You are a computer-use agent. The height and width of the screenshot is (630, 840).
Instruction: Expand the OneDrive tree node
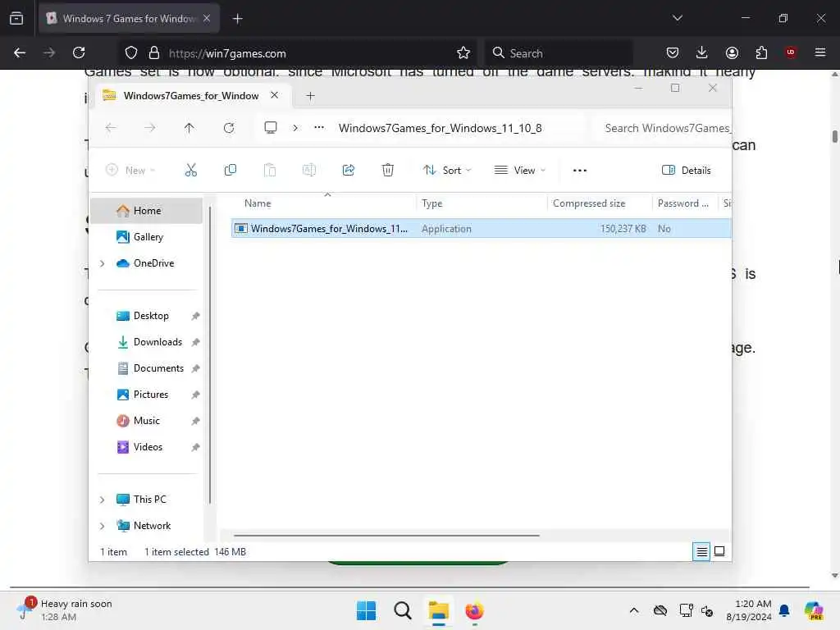click(103, 263)
